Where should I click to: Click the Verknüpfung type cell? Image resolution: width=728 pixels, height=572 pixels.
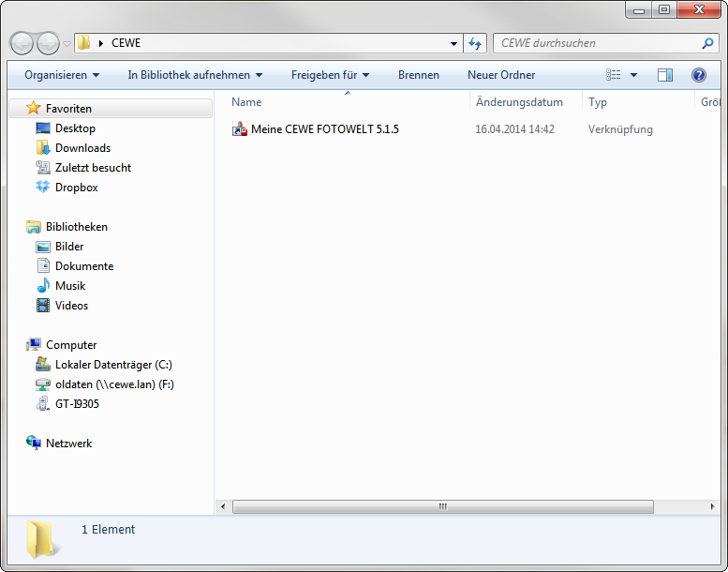tap(620, 129)
